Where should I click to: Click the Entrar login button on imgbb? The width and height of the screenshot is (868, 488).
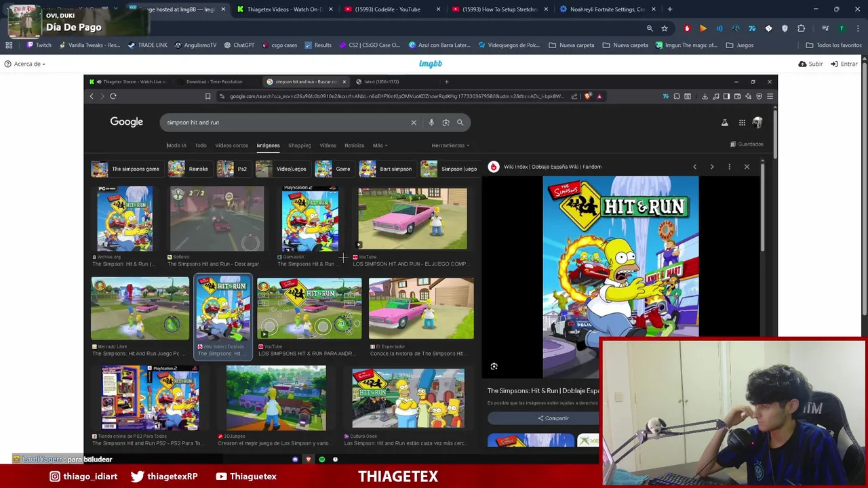[x=844, y=64]
